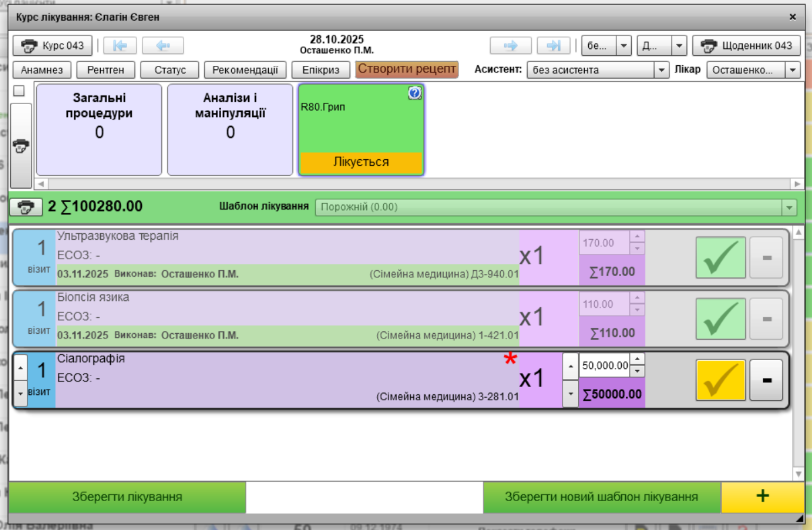Click the printer icon on Курс 043 button
The width and height of the screenshot is (812, 530).
tap(29, 46)
